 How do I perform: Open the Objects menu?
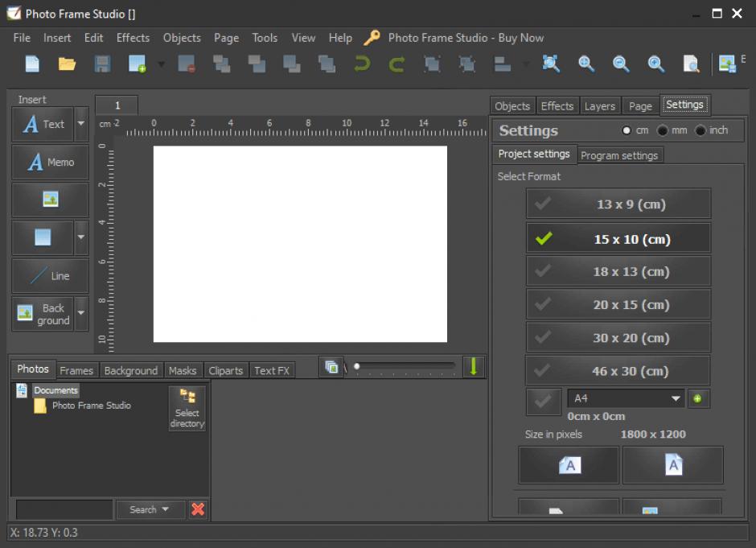[x=182, y=38]
